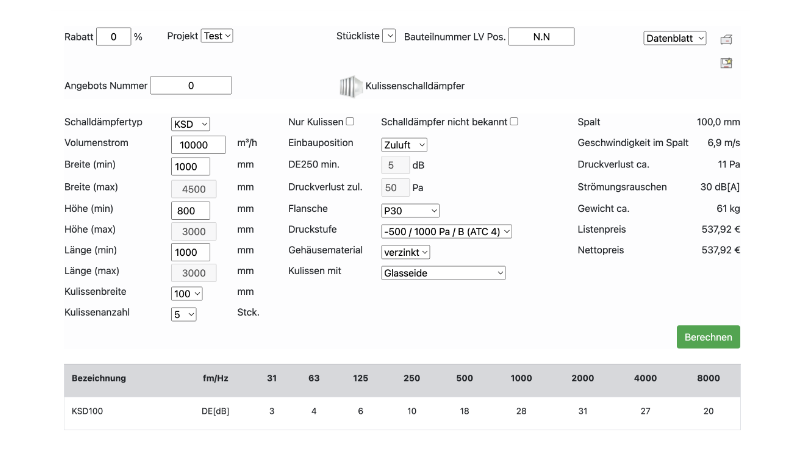Open Gehäusematerial verzinkt dropdown
Viewport: 800px width, 450px height.
click(406, 252)
